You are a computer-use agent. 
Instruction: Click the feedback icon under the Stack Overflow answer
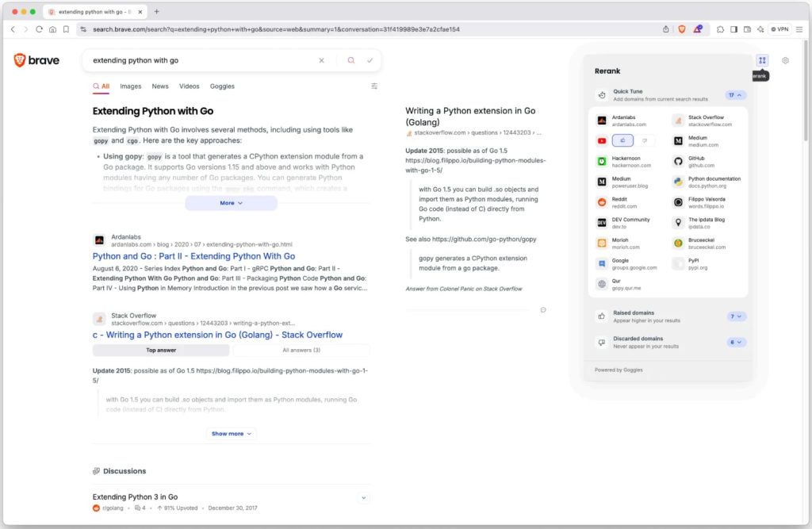[x=543, y=310]
